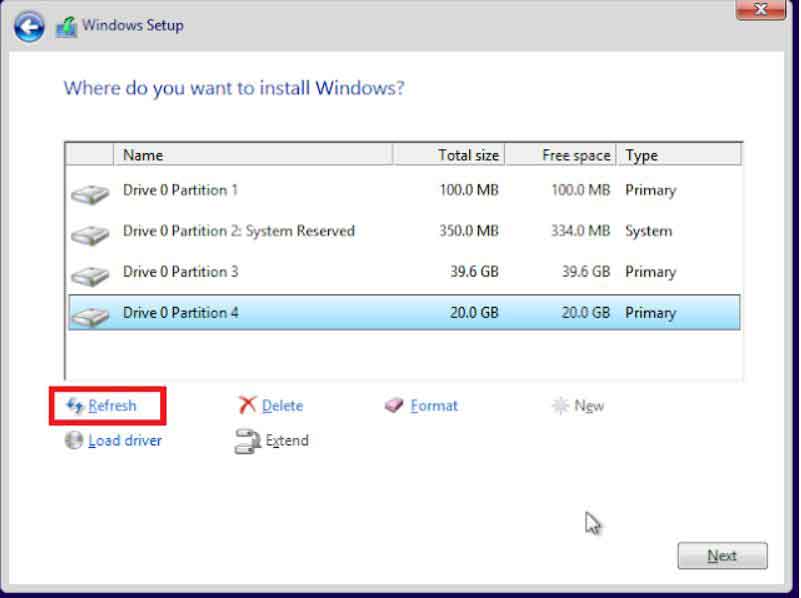Screen dimensions: 801x598
Task: Select Drive 0 Partition 2: System Reserved
Action: pos(238,231)
